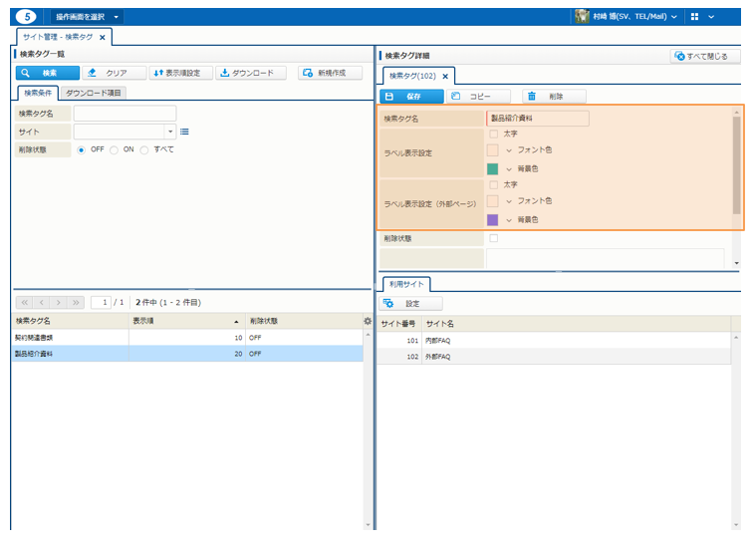Click the grid apps icon in header

coord(694,17)
